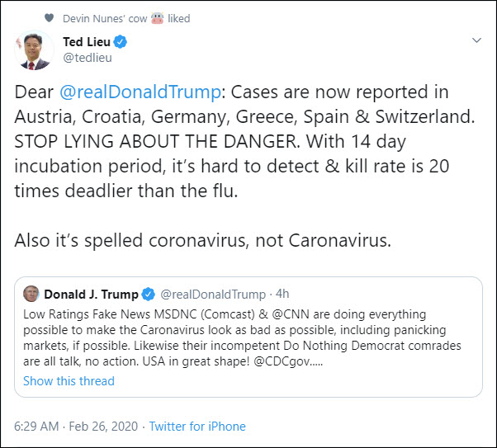Click Trump's verified badge in quoted tweet
The width and height of the screenshot is (497, 448).
click(149, 295)
